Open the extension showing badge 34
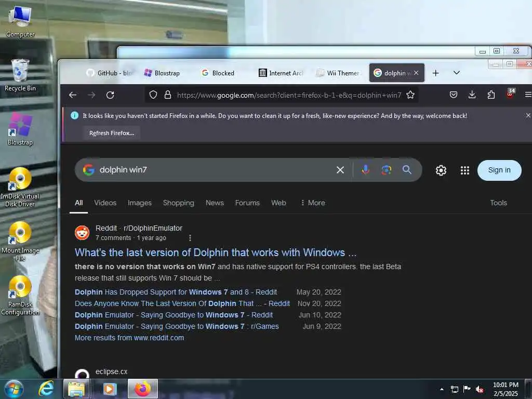The width and height of the screenshot is (532, 399). click(511, 93)
